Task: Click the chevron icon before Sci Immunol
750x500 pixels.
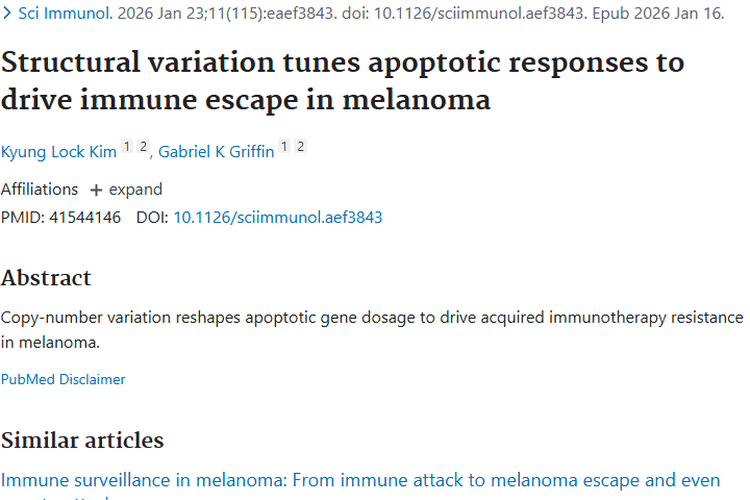Action: click(7, 16)
